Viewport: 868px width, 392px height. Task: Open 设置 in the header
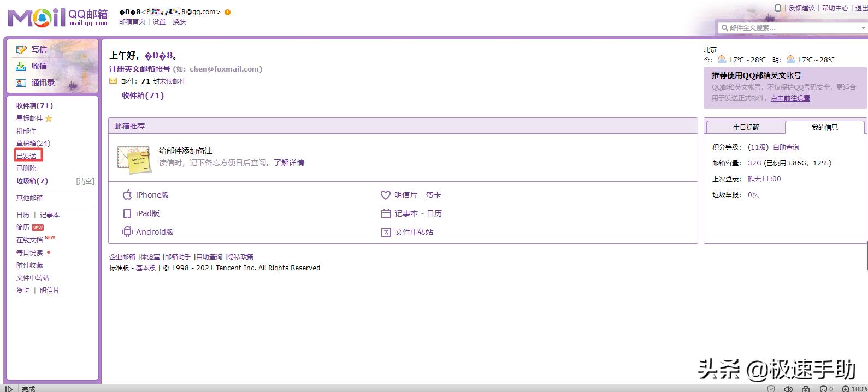(x=159, y=22)
